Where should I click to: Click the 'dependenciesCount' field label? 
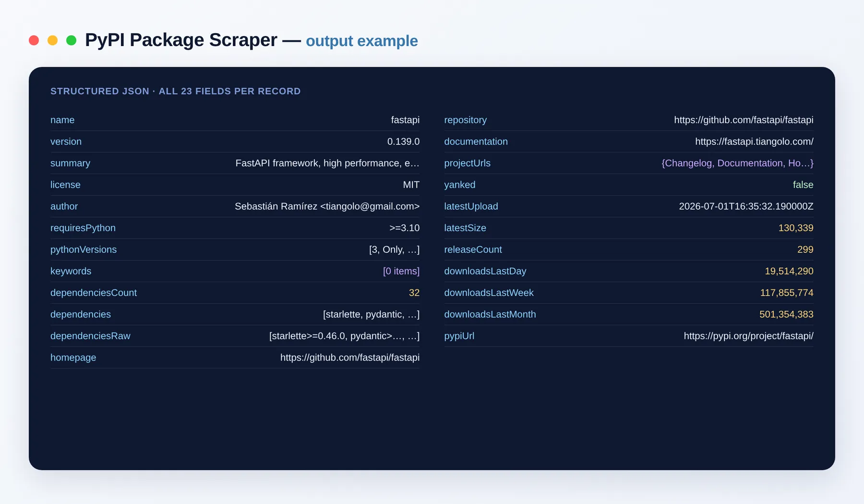pos(94,293)
